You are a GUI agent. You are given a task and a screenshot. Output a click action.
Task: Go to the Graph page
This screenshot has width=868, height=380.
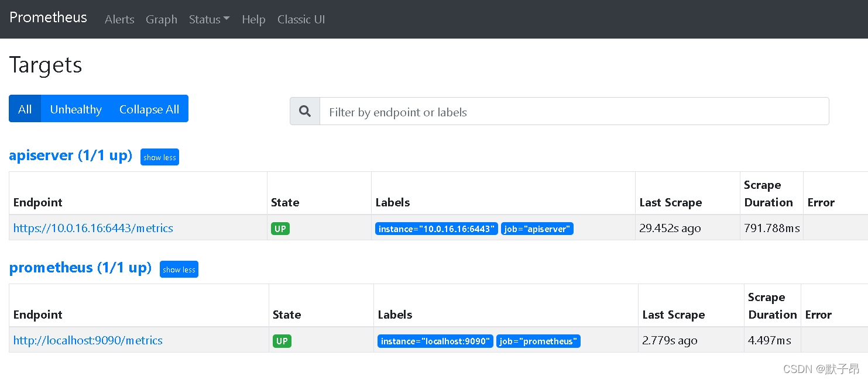click(x=162, y=19)
